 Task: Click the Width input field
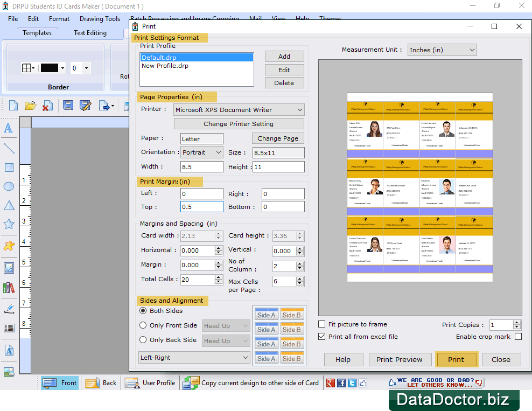click(202, 166)
